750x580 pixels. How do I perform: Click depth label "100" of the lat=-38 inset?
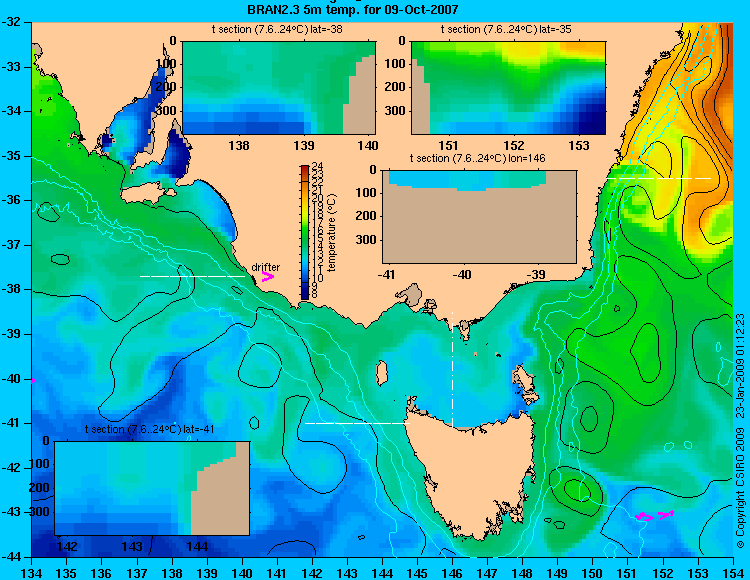pyautogui.click(x=166, y=64)
